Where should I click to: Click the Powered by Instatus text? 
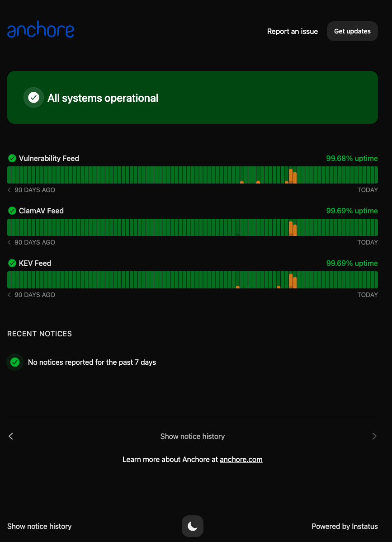pyautogui.click(x=345, y=526)
